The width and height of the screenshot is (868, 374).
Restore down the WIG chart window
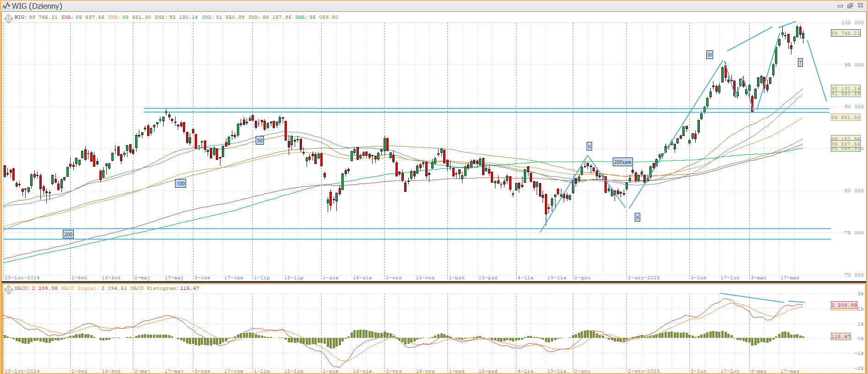tap(850, 6)
